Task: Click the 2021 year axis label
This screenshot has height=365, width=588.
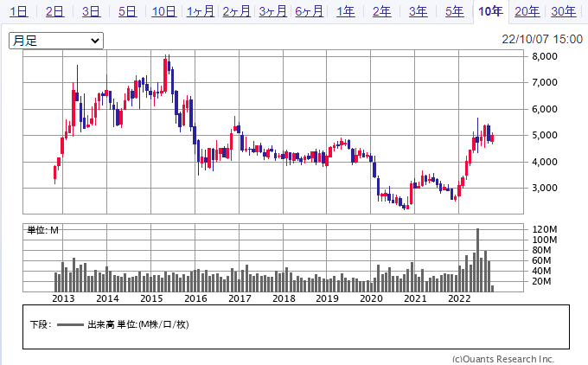Action: (x=415, y=298)
